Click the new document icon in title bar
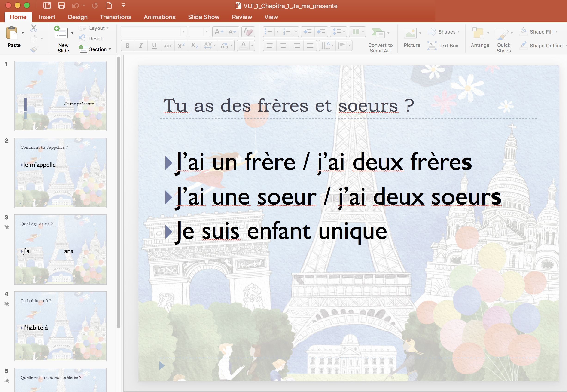This screenshot has height=392, width=567. tap(109, 5)
